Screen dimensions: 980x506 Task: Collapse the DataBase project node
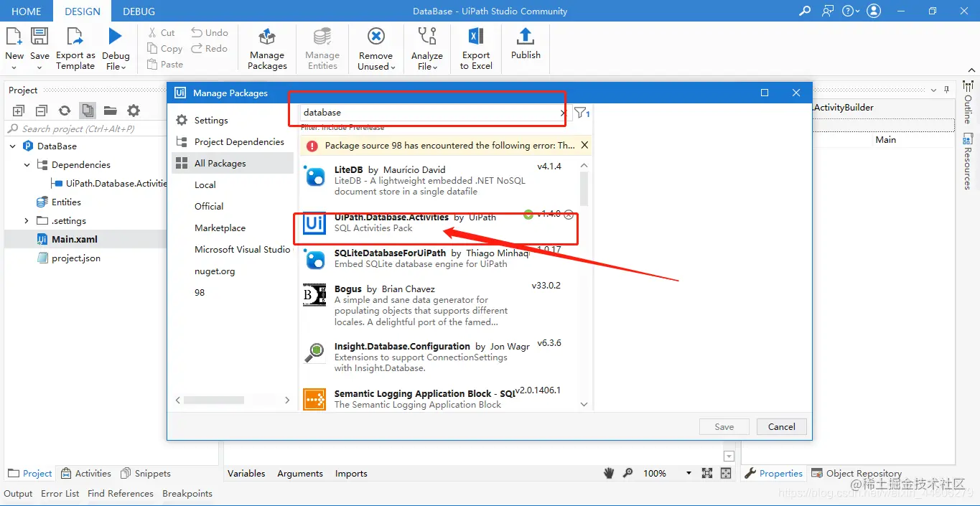13,146
